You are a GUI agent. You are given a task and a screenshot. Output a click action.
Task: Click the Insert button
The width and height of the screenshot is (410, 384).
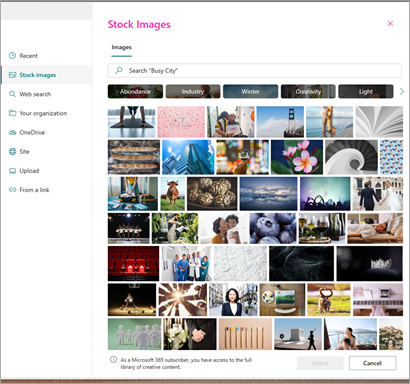320,363
